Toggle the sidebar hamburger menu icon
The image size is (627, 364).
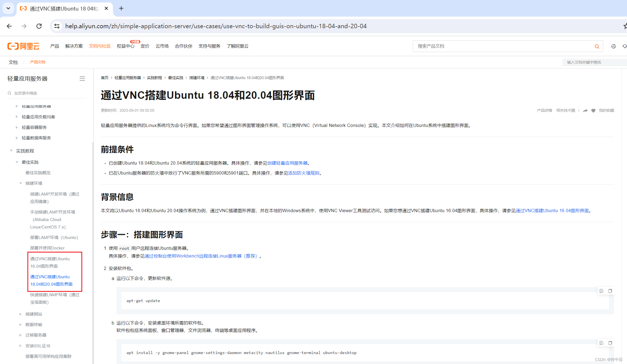pyautogui.click(x=82, y=79)
